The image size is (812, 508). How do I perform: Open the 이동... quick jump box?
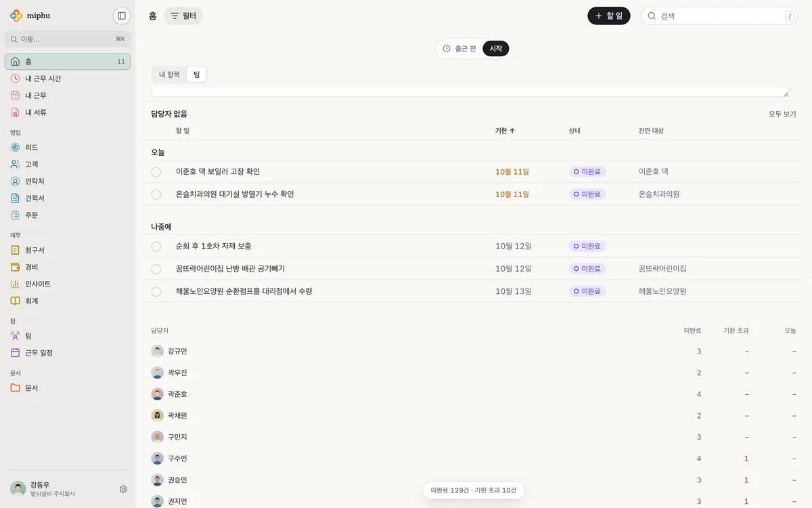[x=68, y=39]
